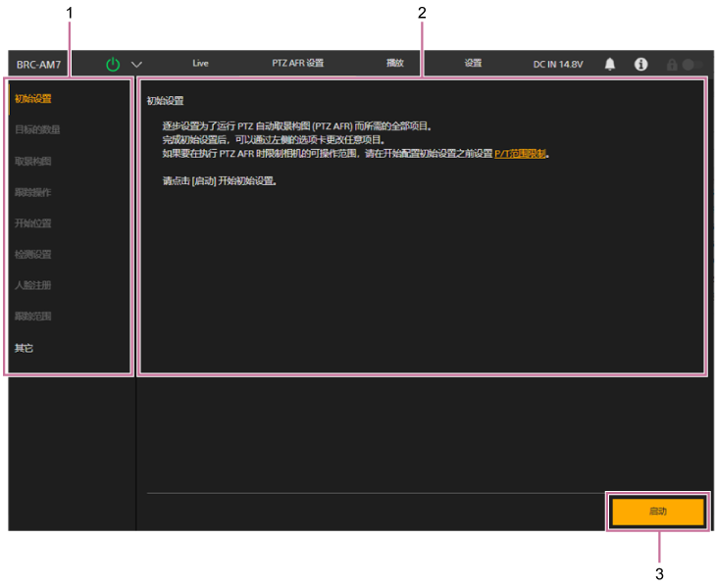The height and width of the screenshot is (588, 716).
Task: Go to 人脸注册 in the sidebar
Action: (x=33, y=285)
